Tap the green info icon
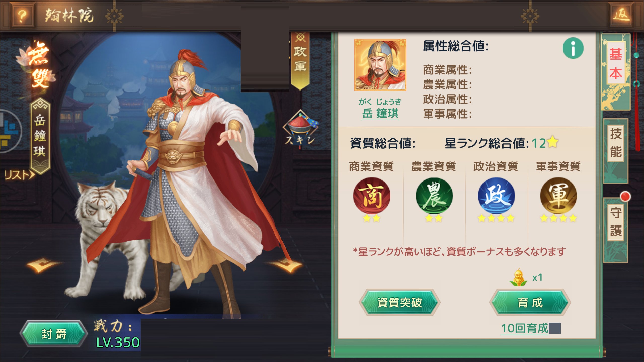 pos(573,48)
